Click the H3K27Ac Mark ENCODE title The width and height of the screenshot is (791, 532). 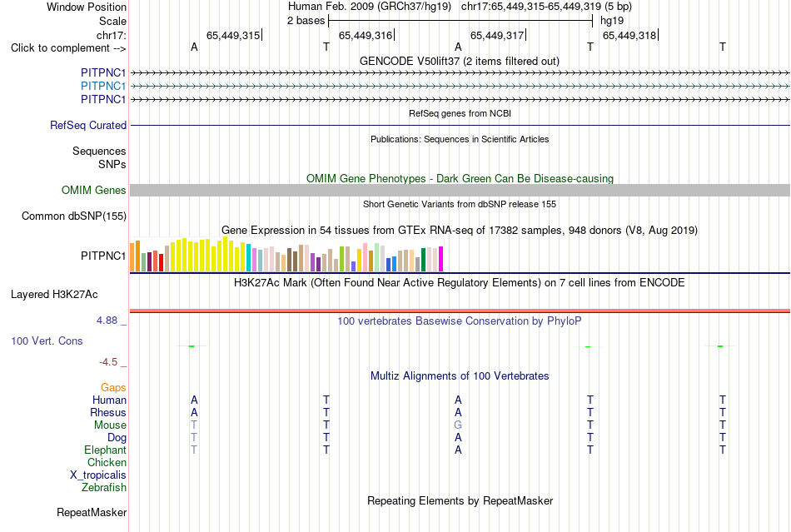460,282
